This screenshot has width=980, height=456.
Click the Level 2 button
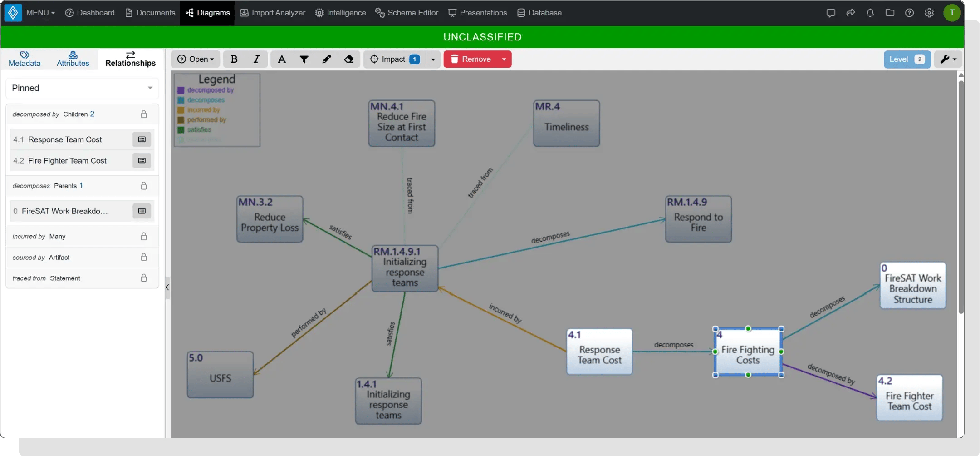tap(907, 59)
